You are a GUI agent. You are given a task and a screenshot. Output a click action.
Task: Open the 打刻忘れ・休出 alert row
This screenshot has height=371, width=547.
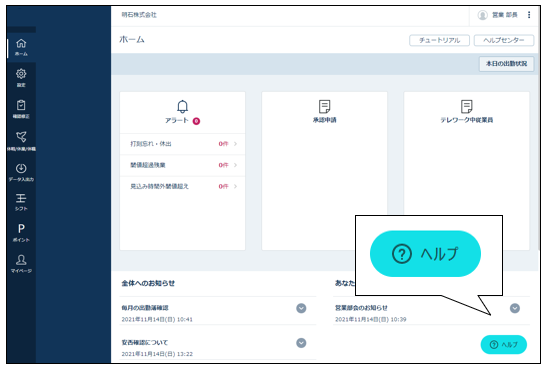click(x=182, y=144)
